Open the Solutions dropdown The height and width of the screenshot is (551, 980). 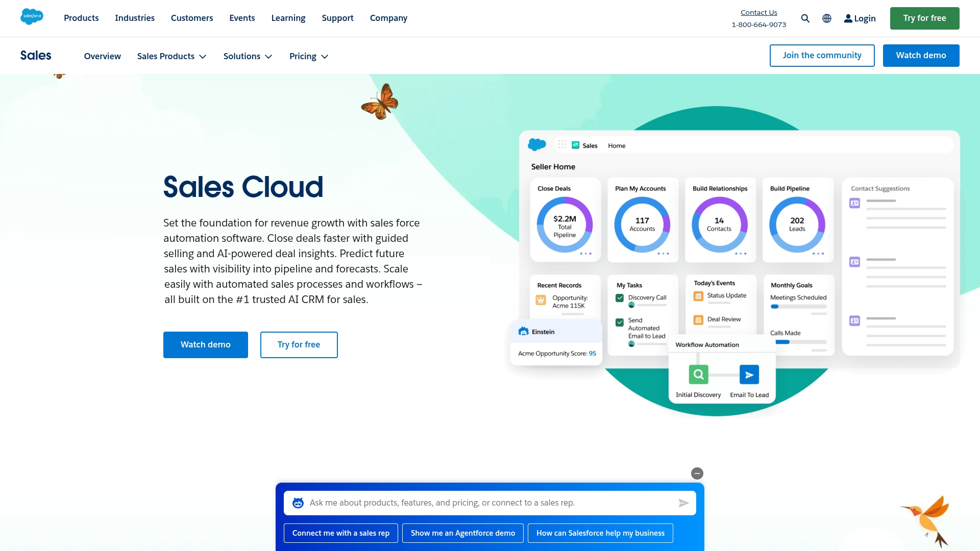pyautogui.click(x=248, y=56)
